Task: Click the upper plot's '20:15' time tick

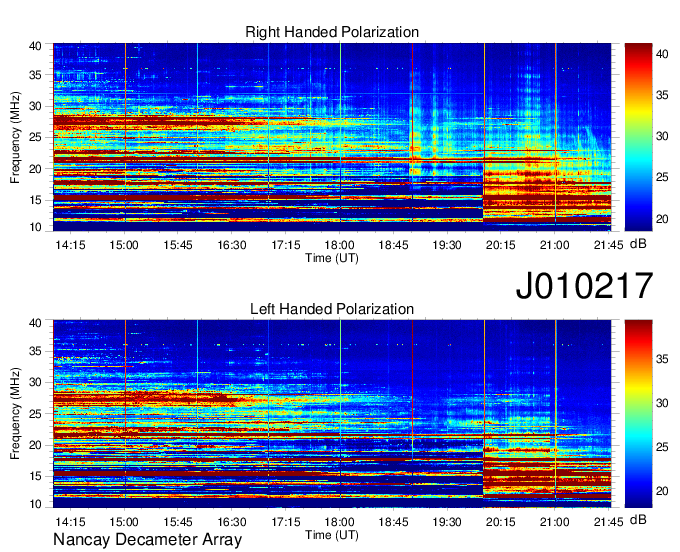Action: pyautogui.click(x=500, y=245)
